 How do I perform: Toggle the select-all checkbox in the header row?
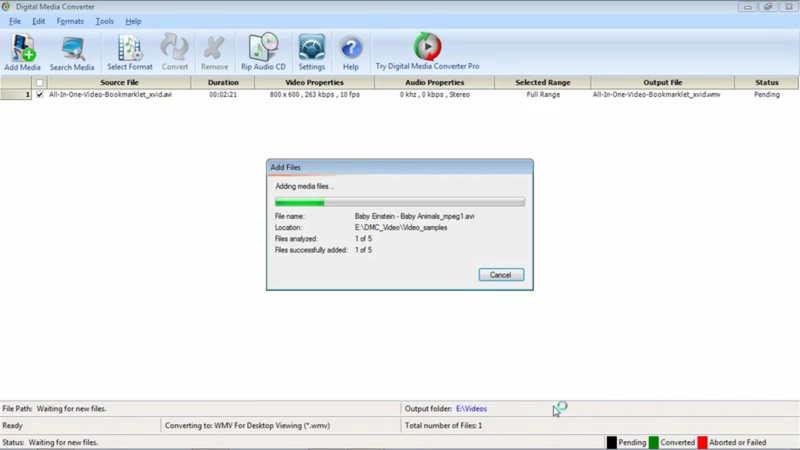click(39, 83)
